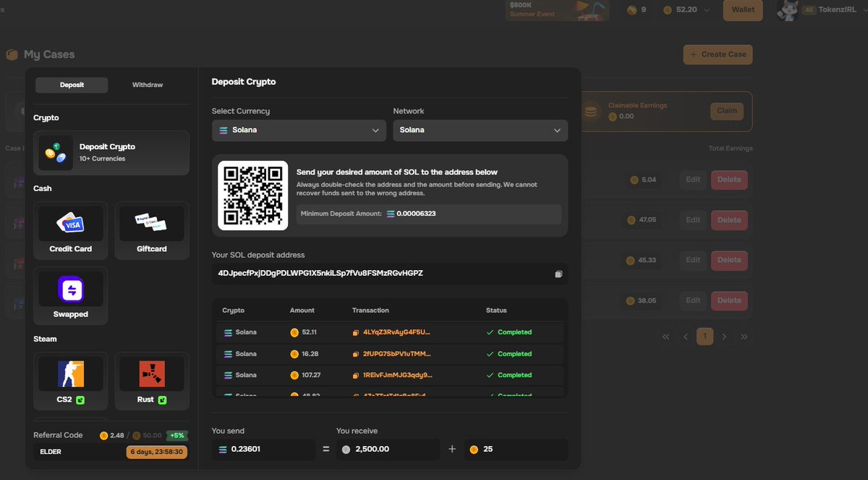This screenshot has height=480, width=868.
Task: Click the My Cases box icon
Action: coord(12,54)
